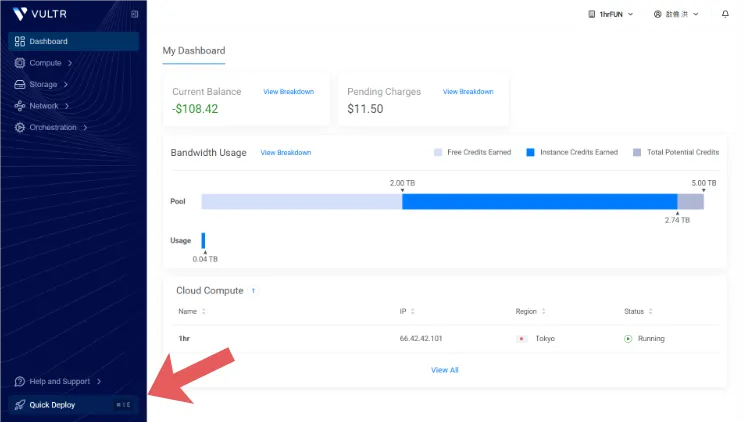Image resolution: width=750 pixels, height=422 pixels.
Task: Open the Dashboard menu item
Action: [x=74, y=42]
